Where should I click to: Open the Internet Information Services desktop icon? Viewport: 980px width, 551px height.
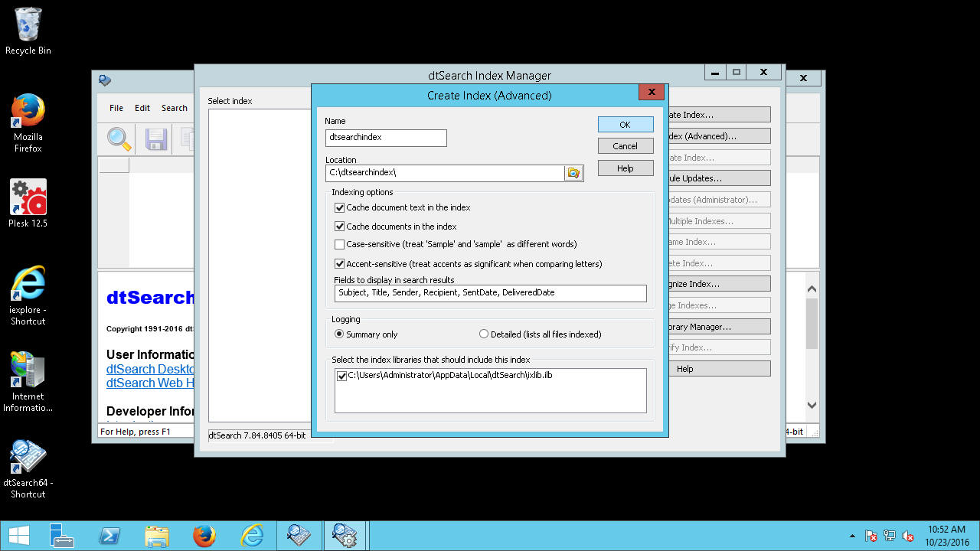click(28, 382)
